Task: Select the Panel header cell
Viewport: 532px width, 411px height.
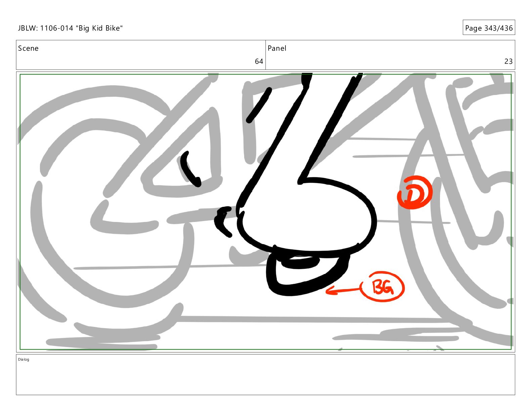Action: [390, 55]
